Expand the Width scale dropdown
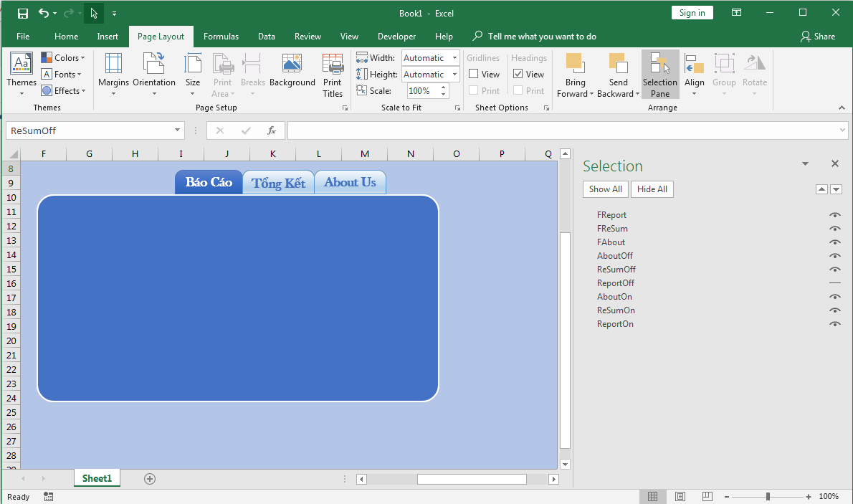The height and width of the screenshot is (504, 853). (x=454, y=58)
